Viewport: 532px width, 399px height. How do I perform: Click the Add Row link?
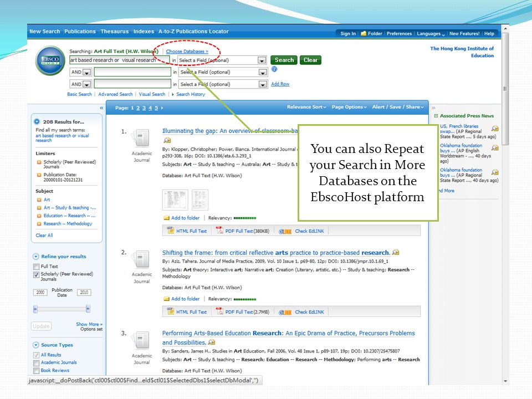(x=280, y=84)
